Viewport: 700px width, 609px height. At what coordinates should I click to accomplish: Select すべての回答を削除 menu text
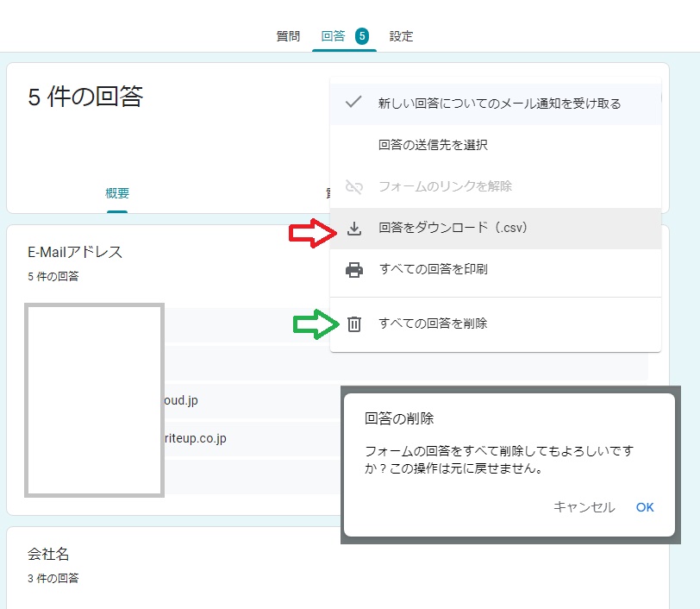tap(433, 324)
